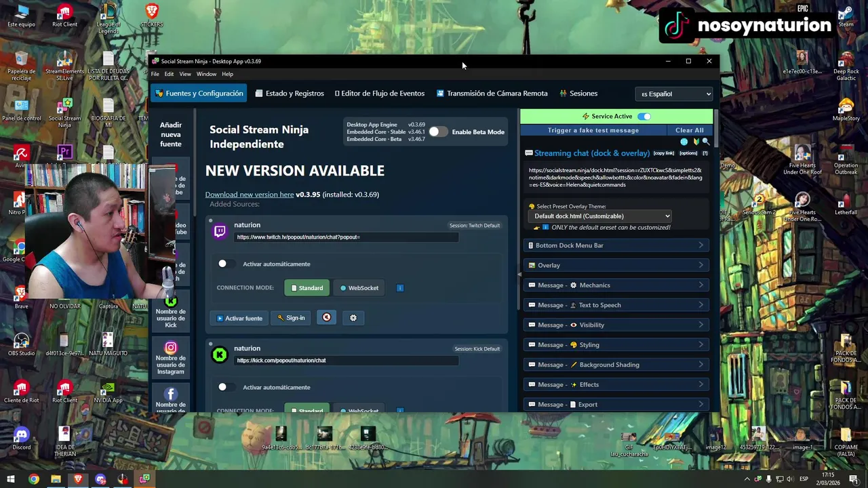
Task: Click the Clear All button
Action: (x=690, y=130)
